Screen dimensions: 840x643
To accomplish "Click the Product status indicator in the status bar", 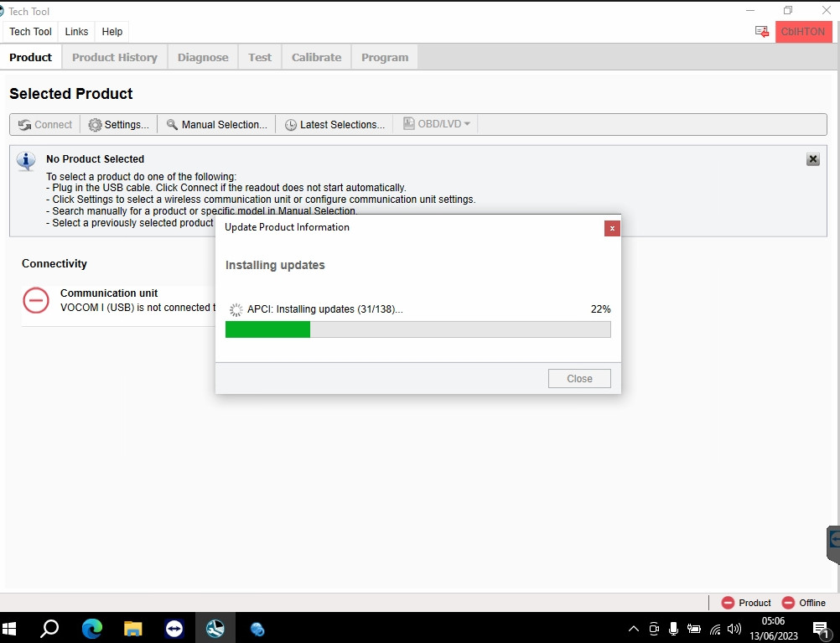I will pos(746,603).
